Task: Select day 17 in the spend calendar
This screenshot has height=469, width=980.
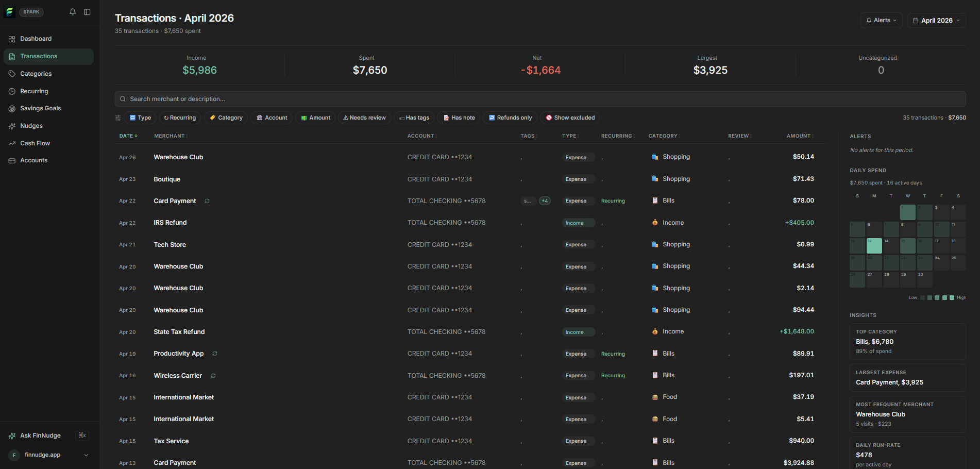Action: tap(941, 246)
